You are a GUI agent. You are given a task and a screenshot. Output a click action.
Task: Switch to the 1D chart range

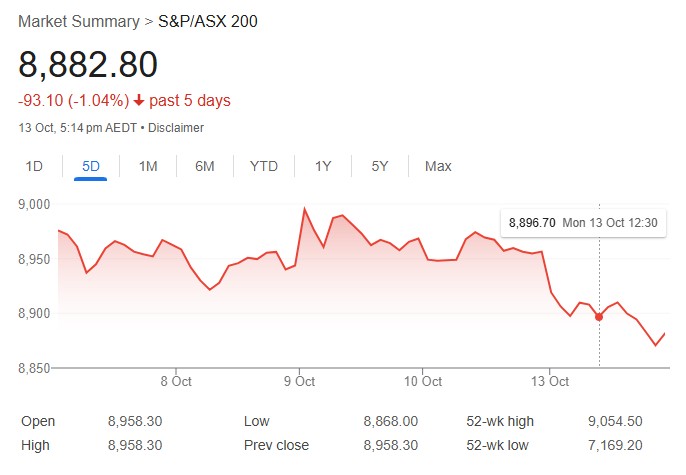[x=34, y=166]
